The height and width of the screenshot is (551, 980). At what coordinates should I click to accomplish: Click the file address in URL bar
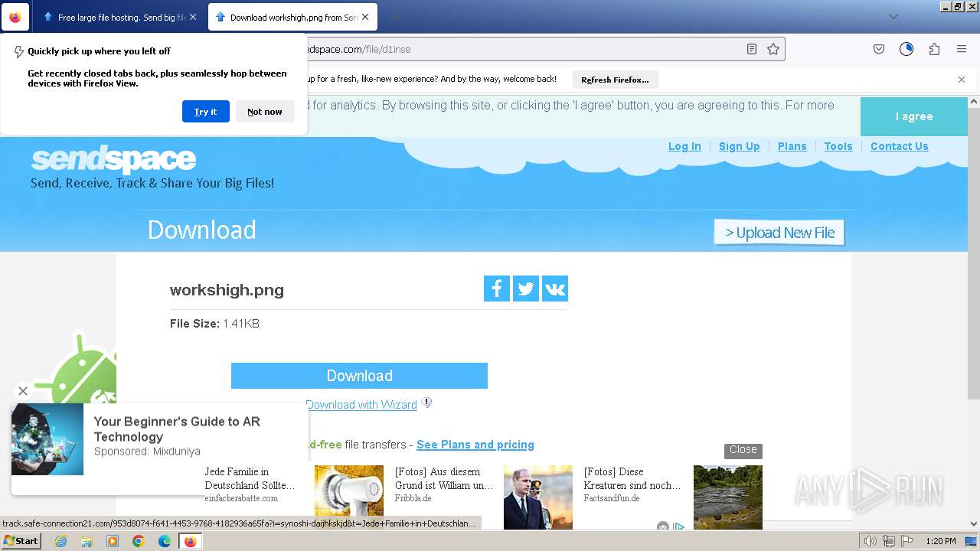pyautogui.click(x=521, y=49)
